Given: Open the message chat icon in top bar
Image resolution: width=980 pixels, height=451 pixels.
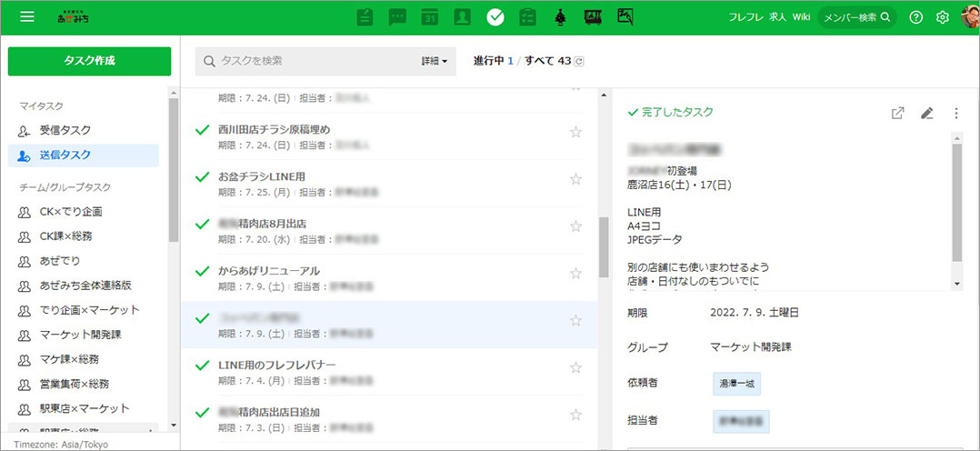Looking at the screenshot, I should pos(397,16).
